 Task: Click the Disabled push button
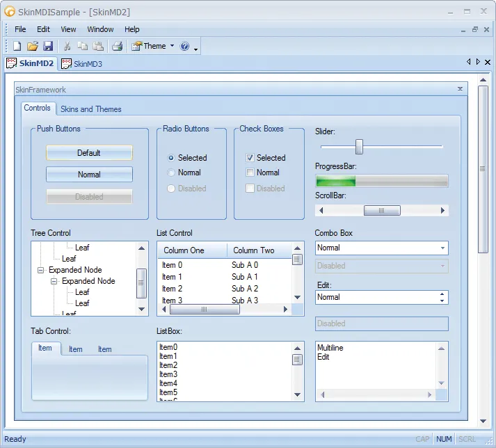point(89,196)
